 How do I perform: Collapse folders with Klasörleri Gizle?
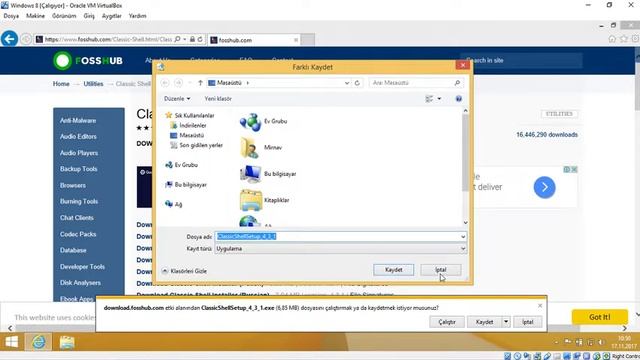[184, 271]
